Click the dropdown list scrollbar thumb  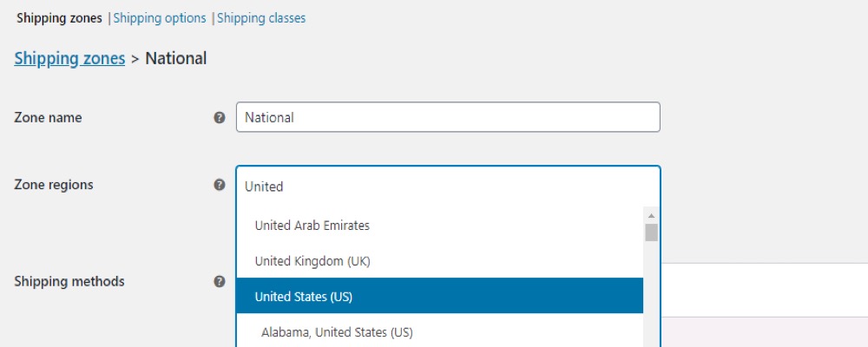pos(652,232)
